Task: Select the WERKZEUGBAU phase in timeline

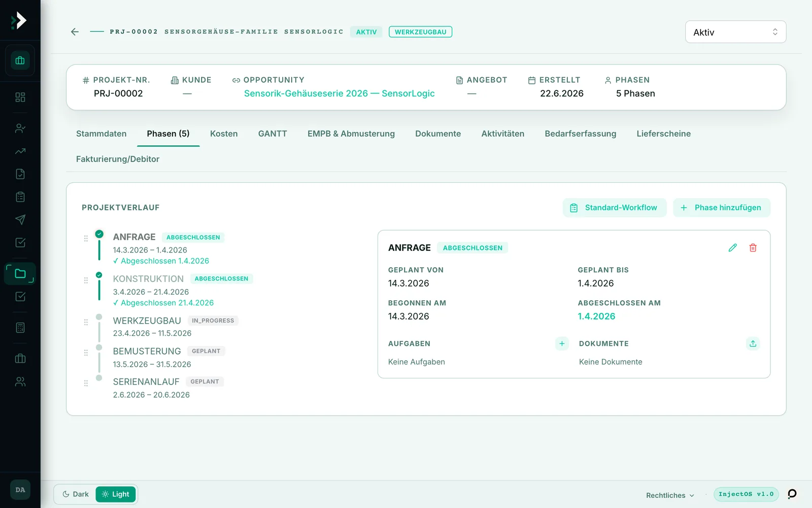Action: pyautogui.click(x=147, y=321)
